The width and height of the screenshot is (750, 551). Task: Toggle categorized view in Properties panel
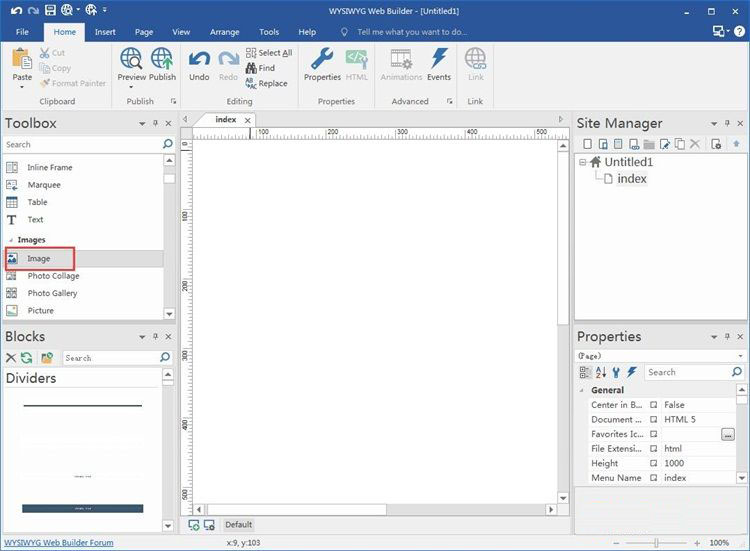[585, 372]
